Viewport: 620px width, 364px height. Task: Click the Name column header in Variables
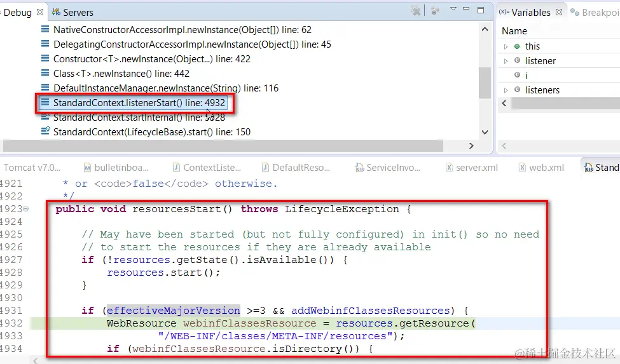coord(514,30)
